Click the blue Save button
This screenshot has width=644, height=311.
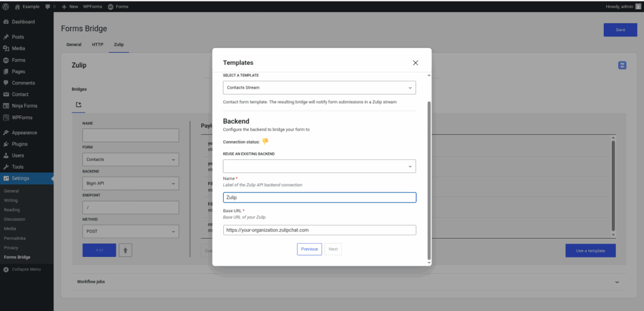[x=620, y=30]
